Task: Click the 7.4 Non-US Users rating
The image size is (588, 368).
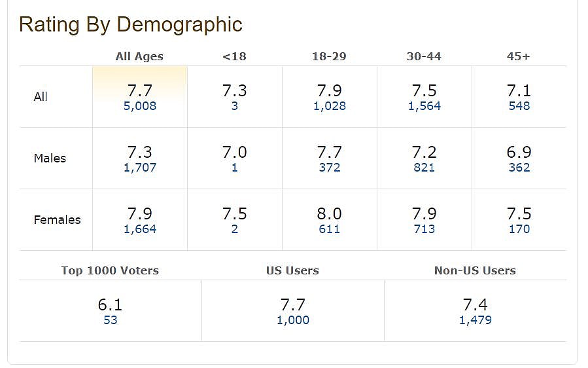Action: pyautogui.click(x=476, y=304)
